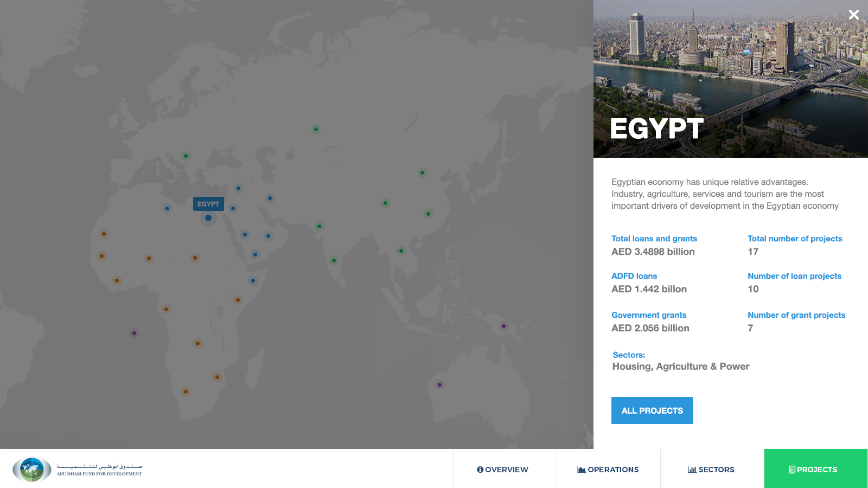Go to the Sectors tab
The image size is (868, 488).
tap(711, 470)
